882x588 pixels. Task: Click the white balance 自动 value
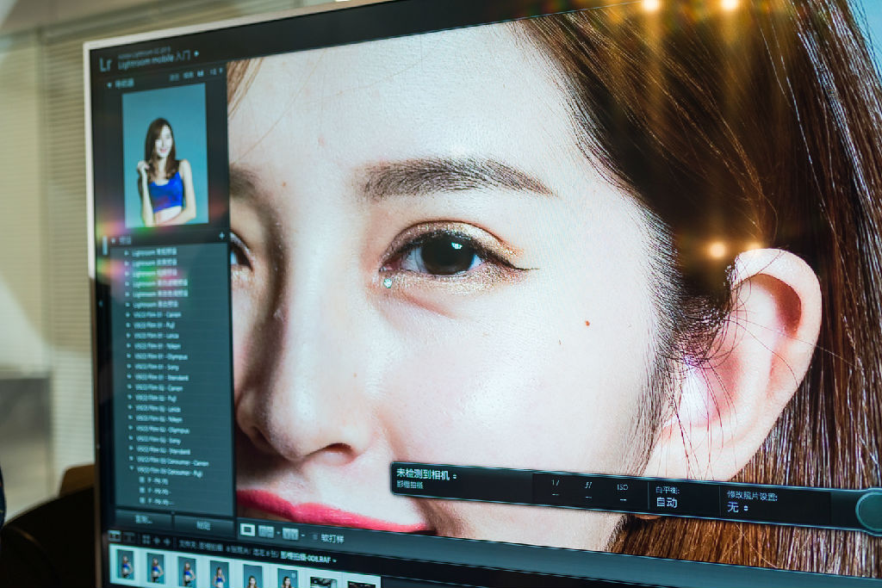667,501
